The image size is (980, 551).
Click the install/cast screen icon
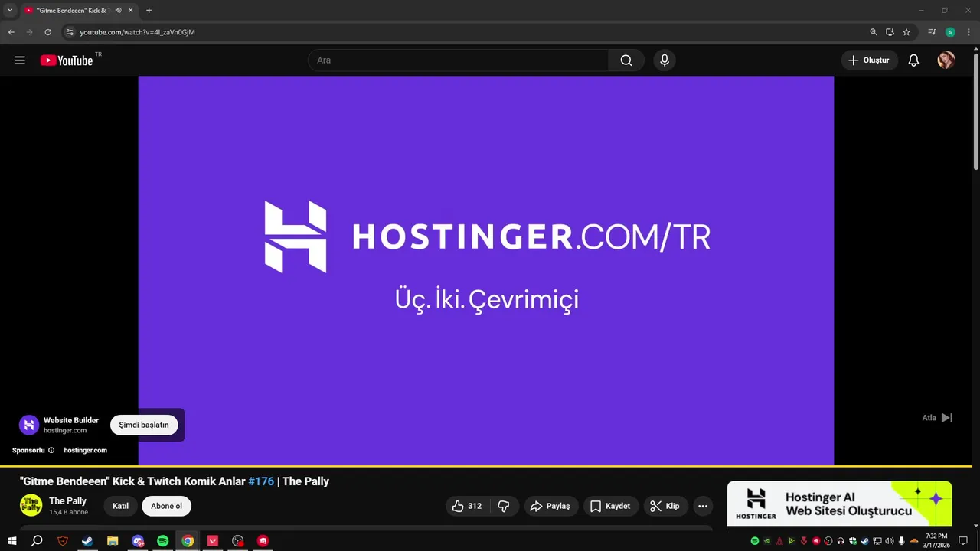(890, 32)
